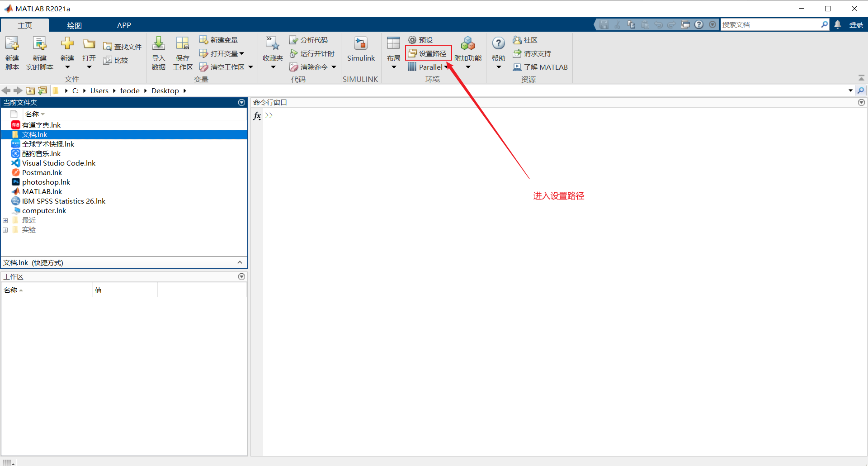Switch to the 主页 tab
This screenshot has width=868, height=466.
(25, 25)
